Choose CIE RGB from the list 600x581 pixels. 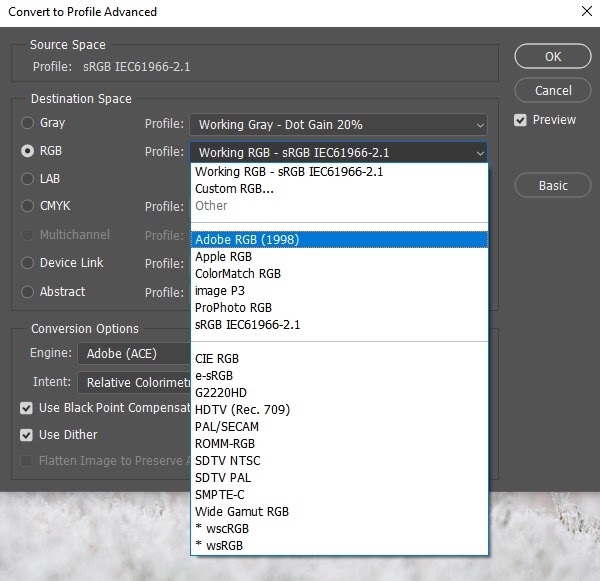pyautogui.click(x=339, y=359)
